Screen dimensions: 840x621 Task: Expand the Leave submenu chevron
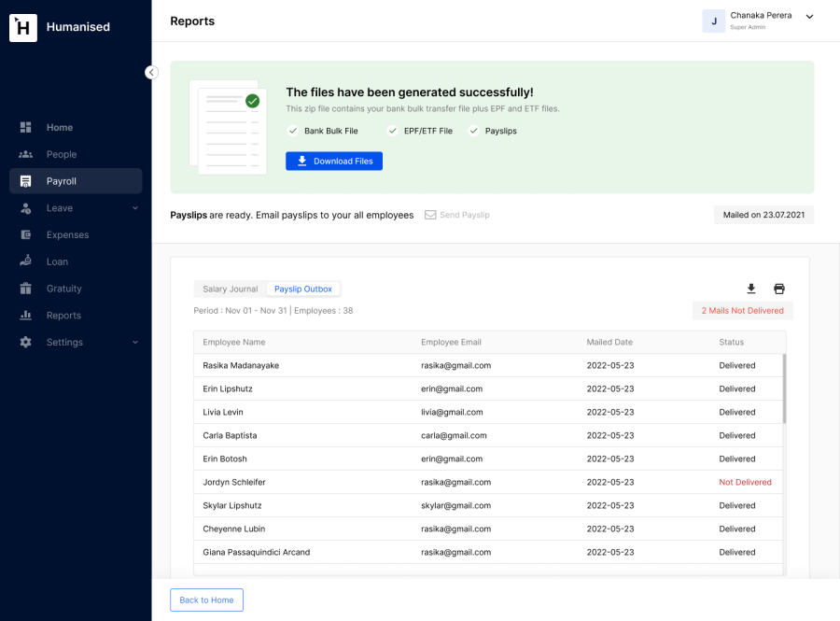click(135, 208)
